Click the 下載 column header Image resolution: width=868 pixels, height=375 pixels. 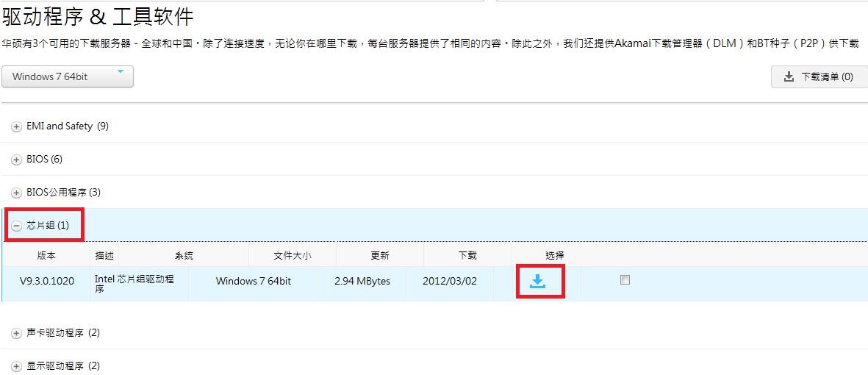point(467,256)
